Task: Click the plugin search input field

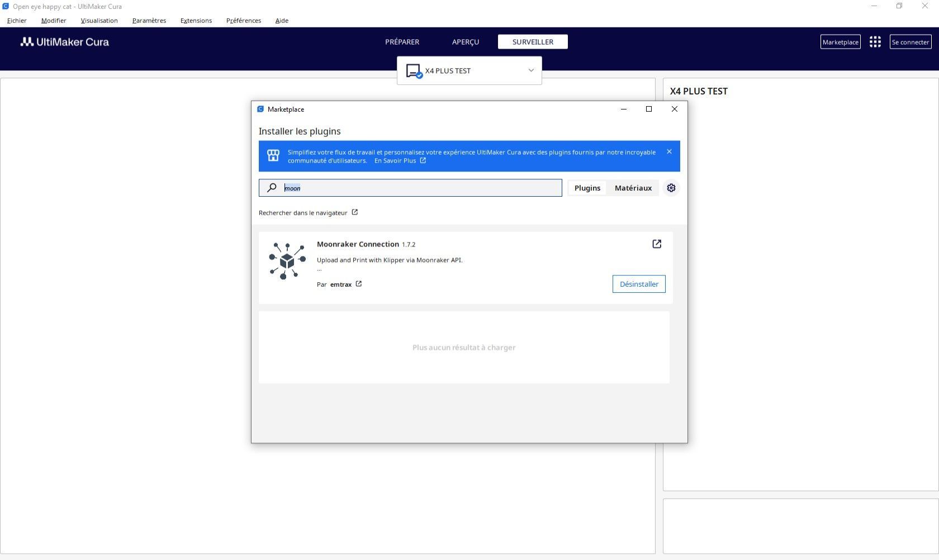Action: coord(410,188)
